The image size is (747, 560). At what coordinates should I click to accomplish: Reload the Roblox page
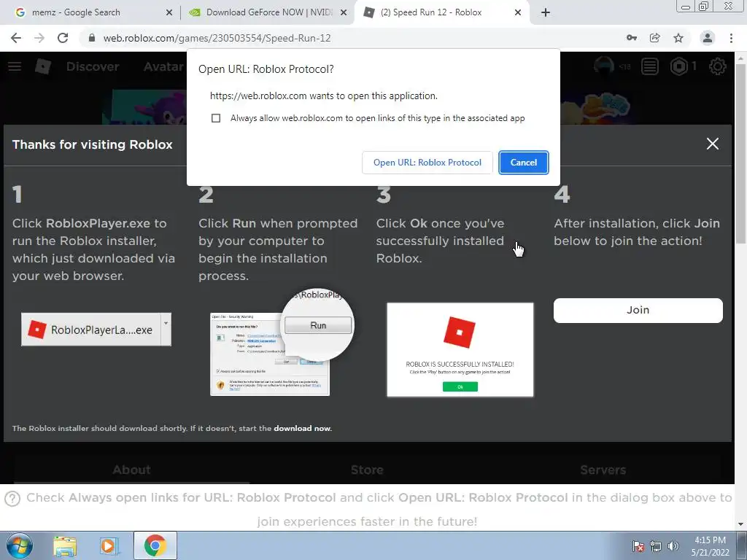(x=63, y=38)
